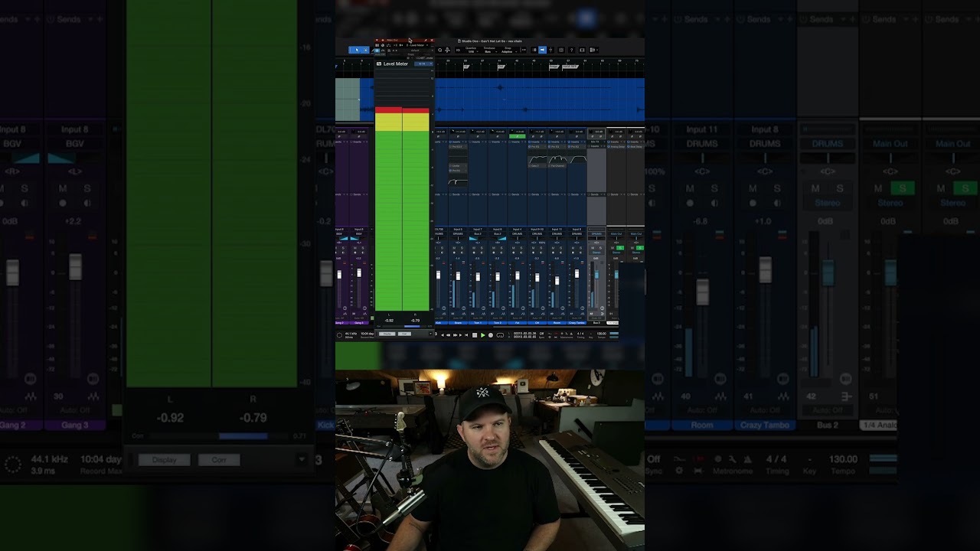
Task: Click the Display button in Level Meter
Action: (387, 334)
